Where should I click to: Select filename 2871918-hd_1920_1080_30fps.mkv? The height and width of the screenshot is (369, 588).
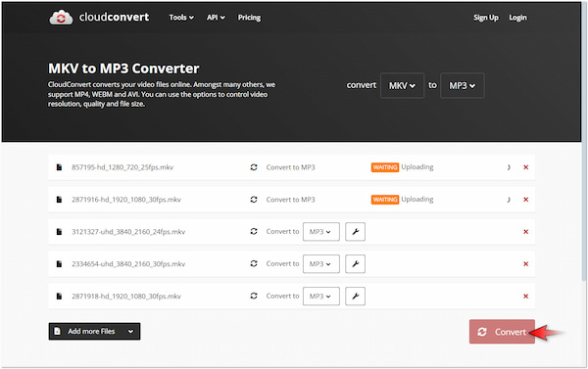[x=126, y=296]
